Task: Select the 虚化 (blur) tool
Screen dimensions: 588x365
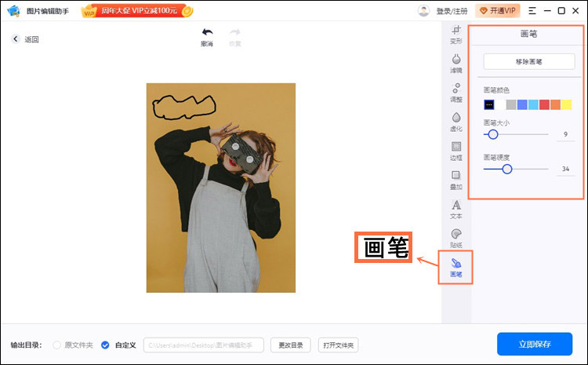Action: click(456, 121)
